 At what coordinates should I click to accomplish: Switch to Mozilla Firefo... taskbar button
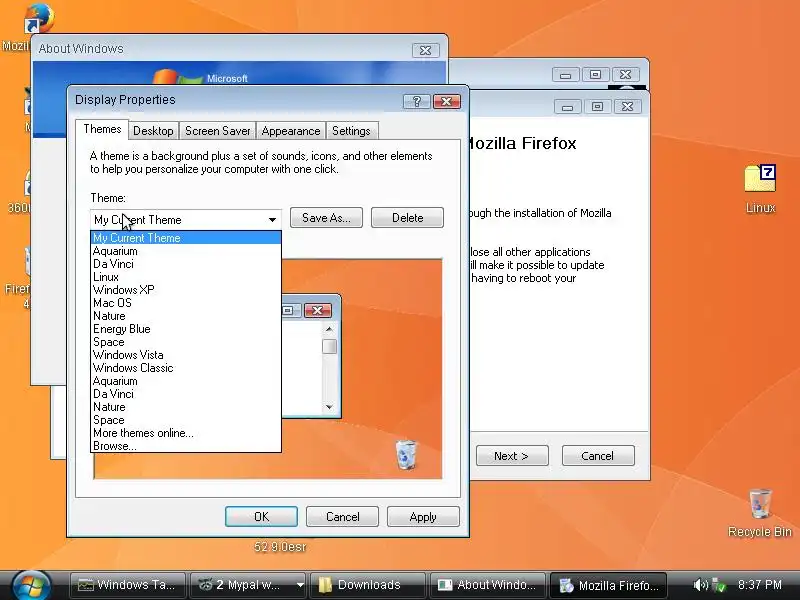(608, 585)
